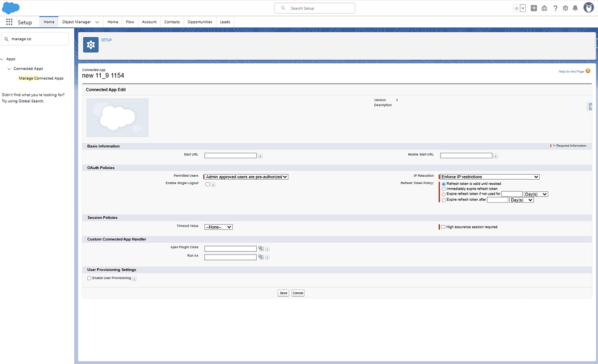Click the Save button
The height and width of the screenshot is (364, 598).
click(x=283, y=293)
